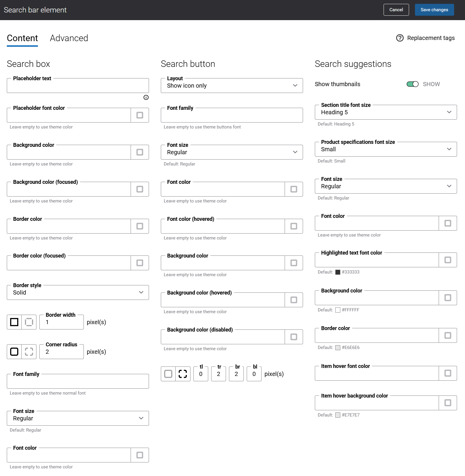Select individual corners icon for Search button

tap(183, 374)
